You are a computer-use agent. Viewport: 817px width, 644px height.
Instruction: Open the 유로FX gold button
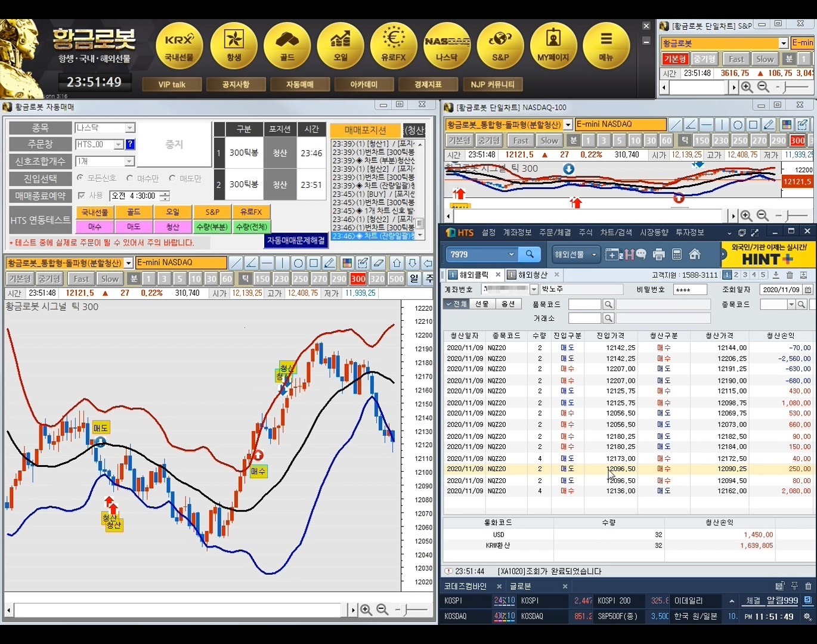tap(393, 46)
